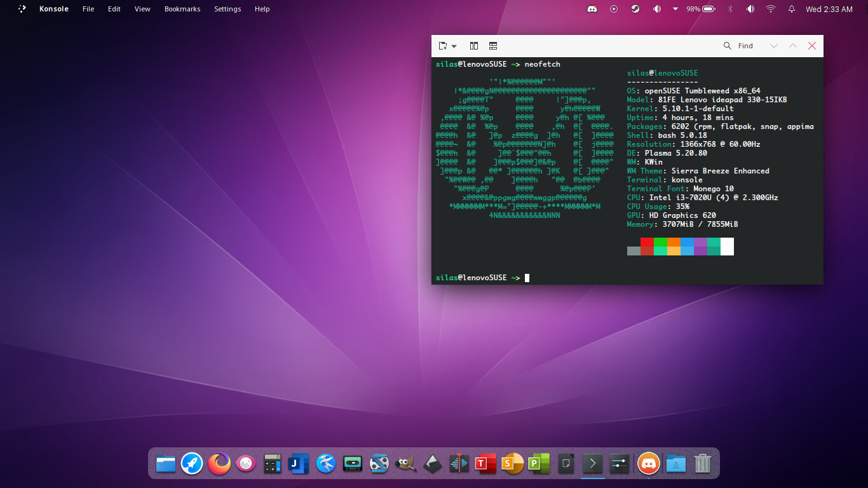Open notifications bell in system tray
This screenshot has width=868, height=488.
point(792,9)
